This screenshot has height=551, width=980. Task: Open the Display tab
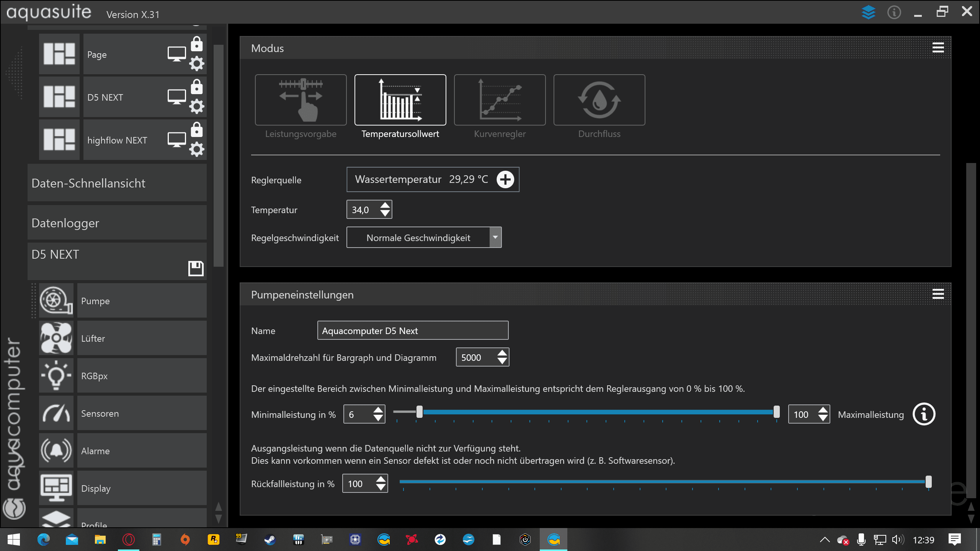(x=142, y=488)
